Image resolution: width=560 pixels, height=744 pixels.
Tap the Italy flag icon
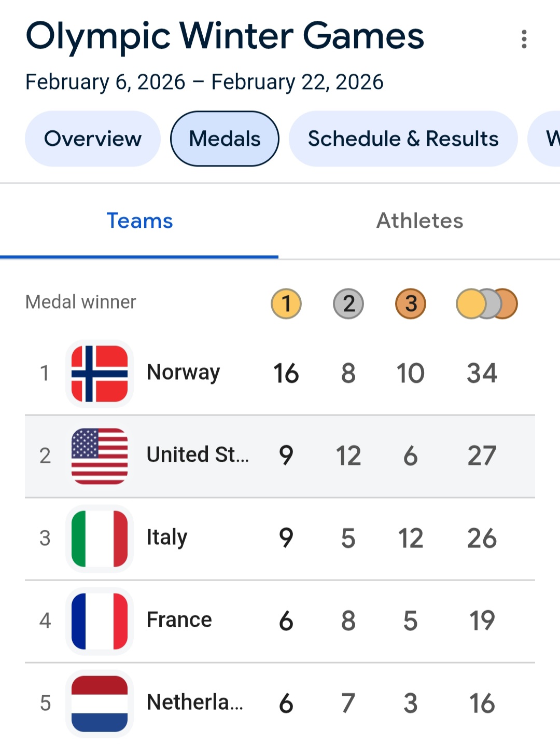100,539
